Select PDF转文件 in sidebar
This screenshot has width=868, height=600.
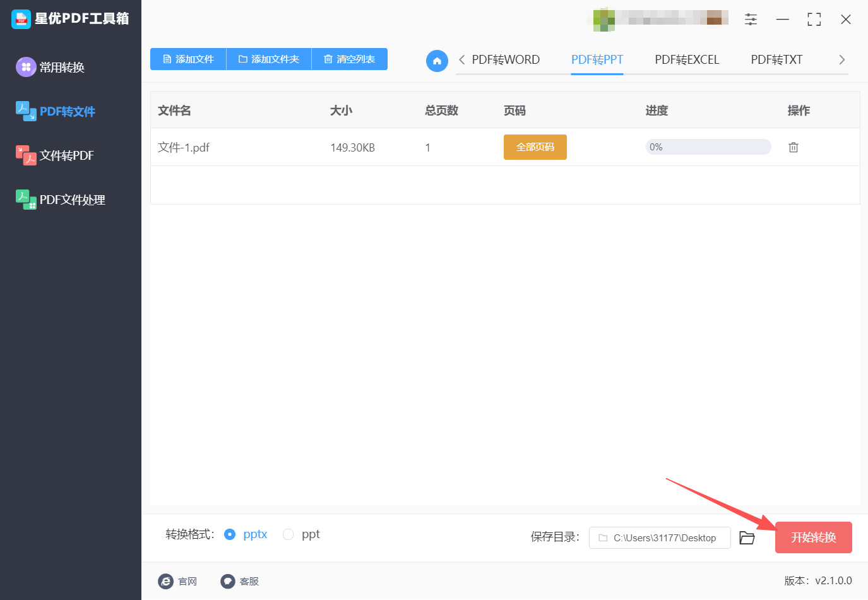(x=56, y=111)
